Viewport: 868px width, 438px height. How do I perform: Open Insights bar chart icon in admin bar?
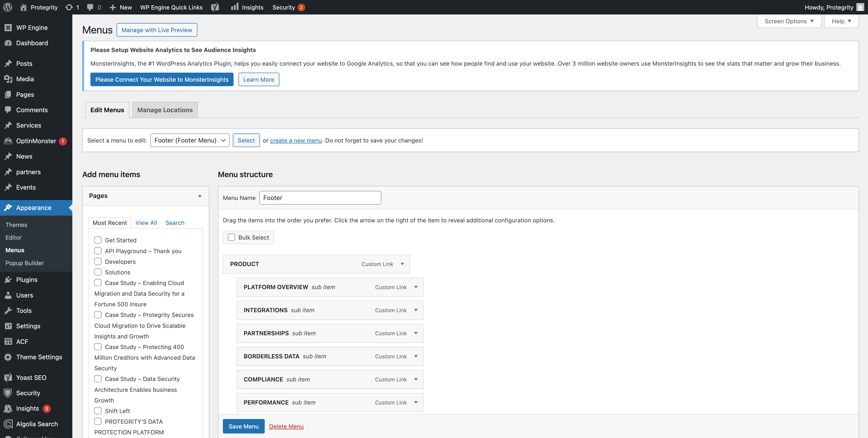coord(235,7)
